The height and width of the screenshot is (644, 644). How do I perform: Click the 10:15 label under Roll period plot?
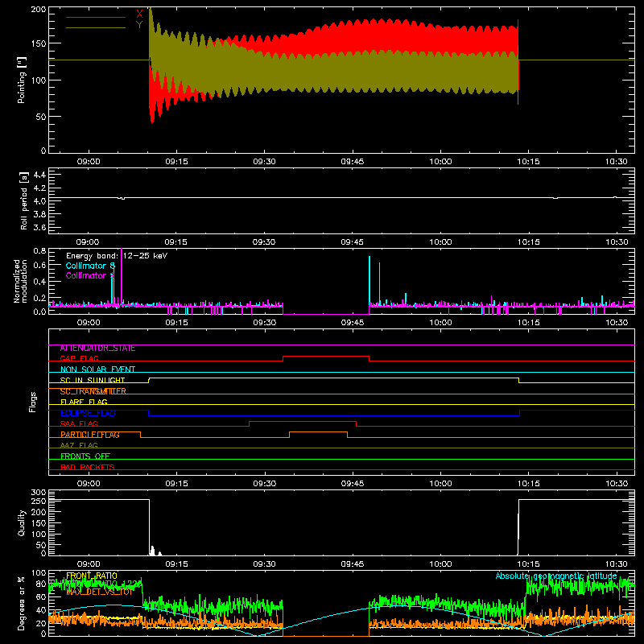pyautogui.click(x=529, y=242)
